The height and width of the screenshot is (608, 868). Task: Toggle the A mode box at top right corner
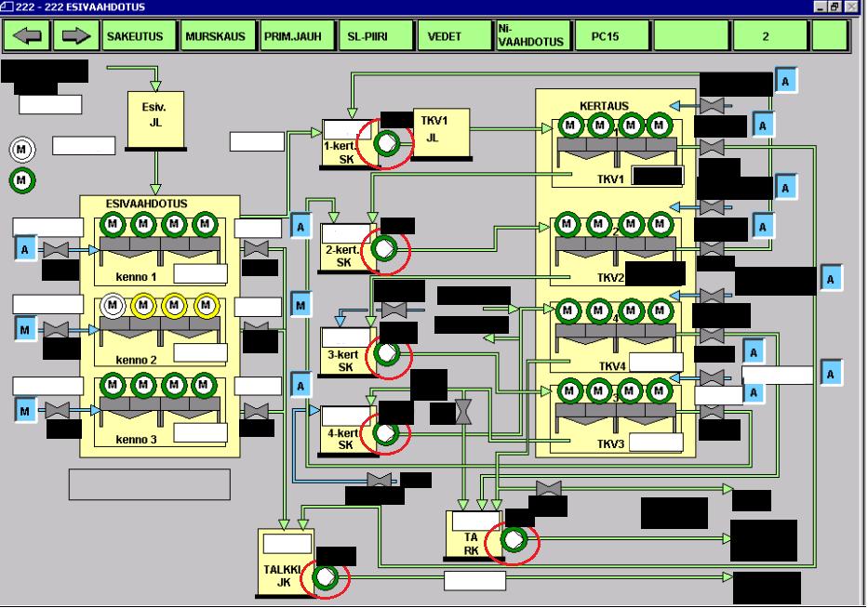[x=785, y=81]
